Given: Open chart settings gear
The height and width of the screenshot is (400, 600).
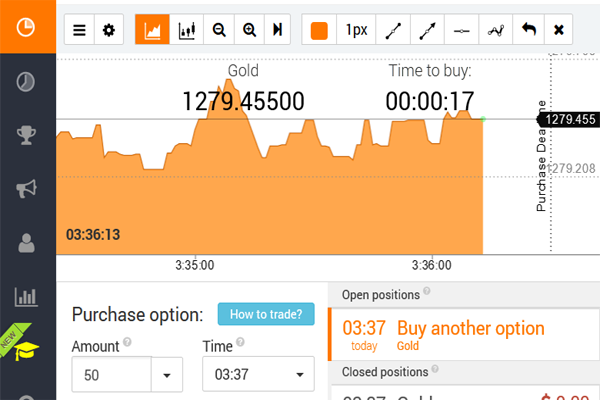Looking at the screenshot, I should [109, 29].
